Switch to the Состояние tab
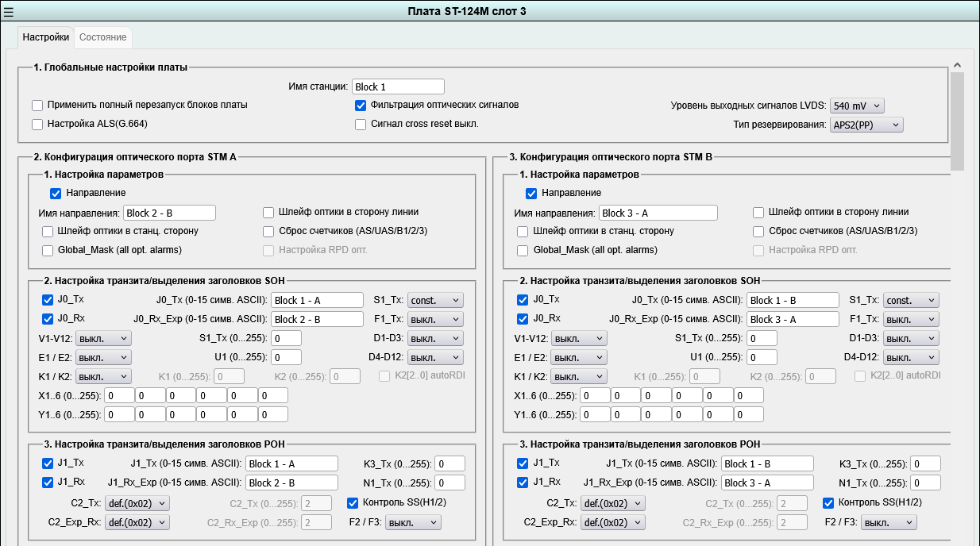Viewport: 980px width, 546px height. pyautogui.click(x=102, y=37)
